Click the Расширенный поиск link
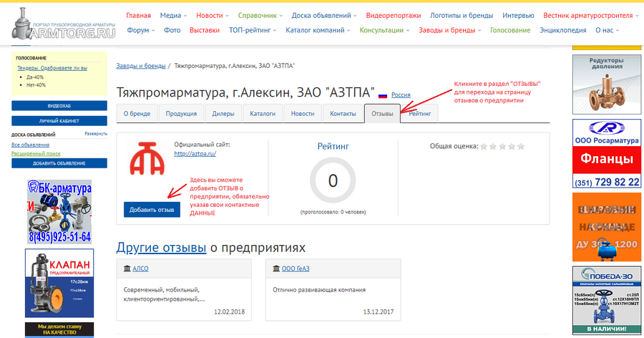 point(36,153)
